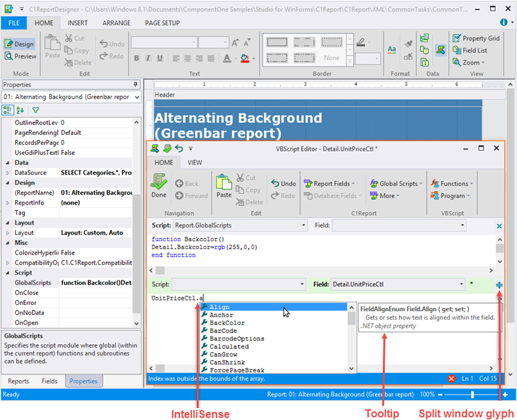Justify text in ribbon
517x420 pixels.
(211, 58)
